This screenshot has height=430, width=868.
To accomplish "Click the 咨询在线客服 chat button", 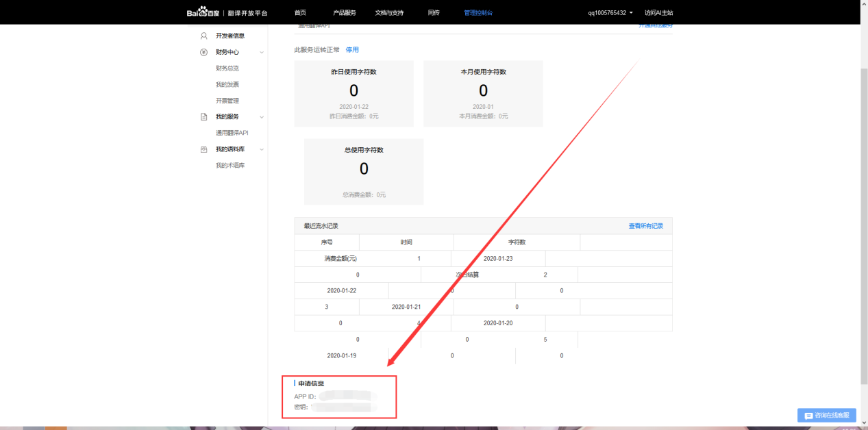I will (827, 416).
